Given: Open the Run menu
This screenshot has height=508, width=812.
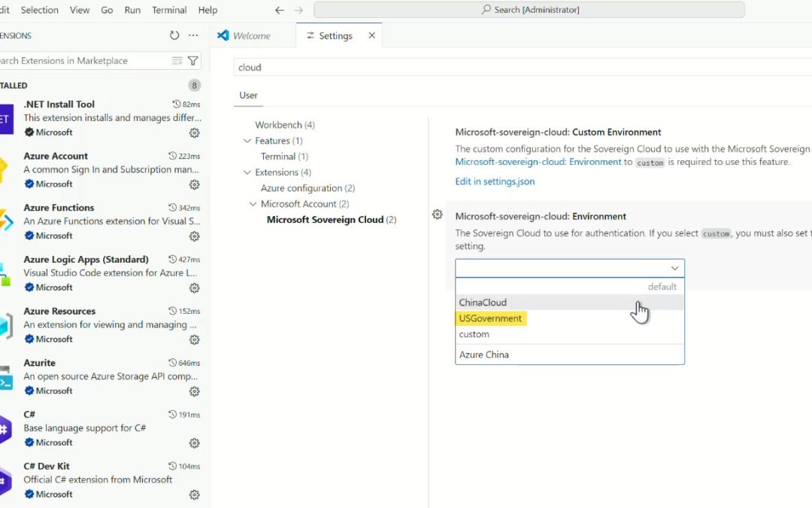Looking at the screenshot, I should 132,10.
